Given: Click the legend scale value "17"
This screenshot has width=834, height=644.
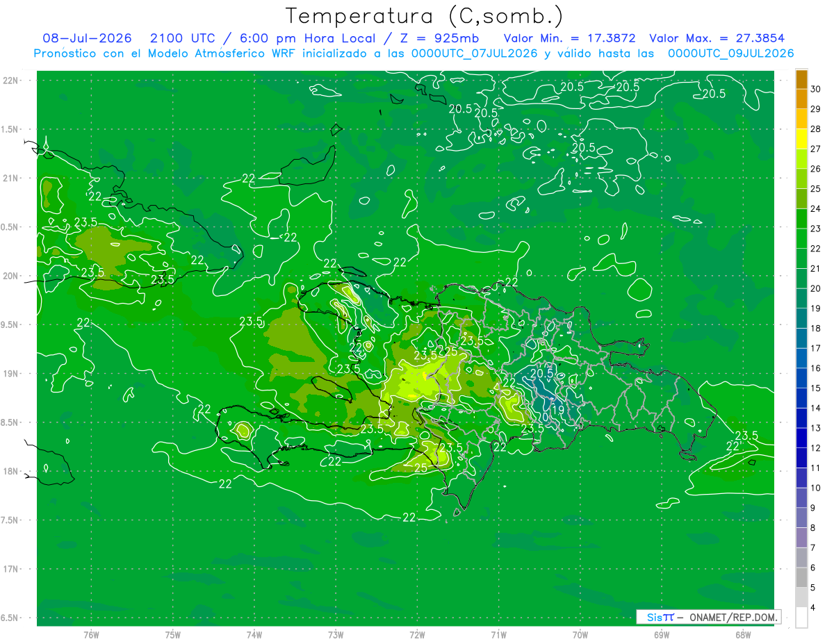Looking at the screenshot, I should pos(815,348).
